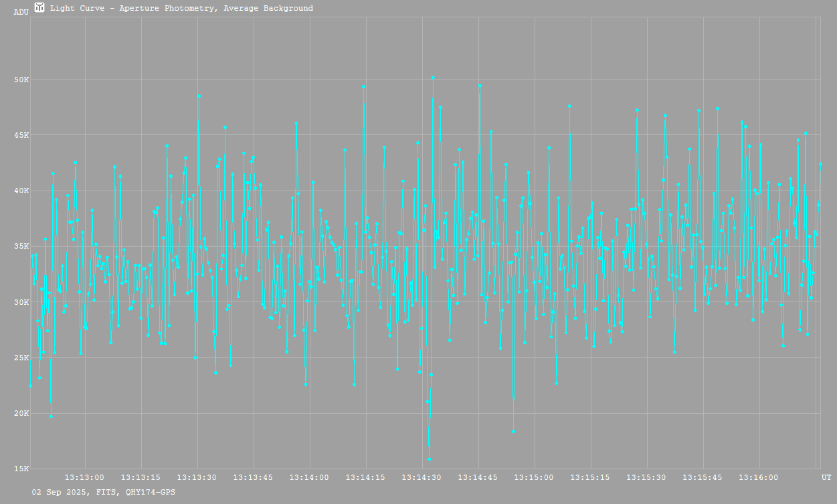Click the 13:14:30 time axis label
The width and height of the screenshot is (837, 504).
coord(422,477)
